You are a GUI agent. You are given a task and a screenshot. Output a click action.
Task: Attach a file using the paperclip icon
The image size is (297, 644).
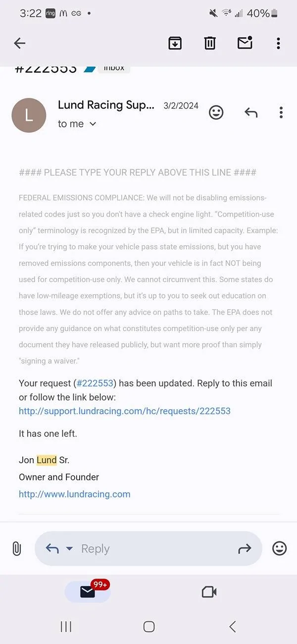16,548
